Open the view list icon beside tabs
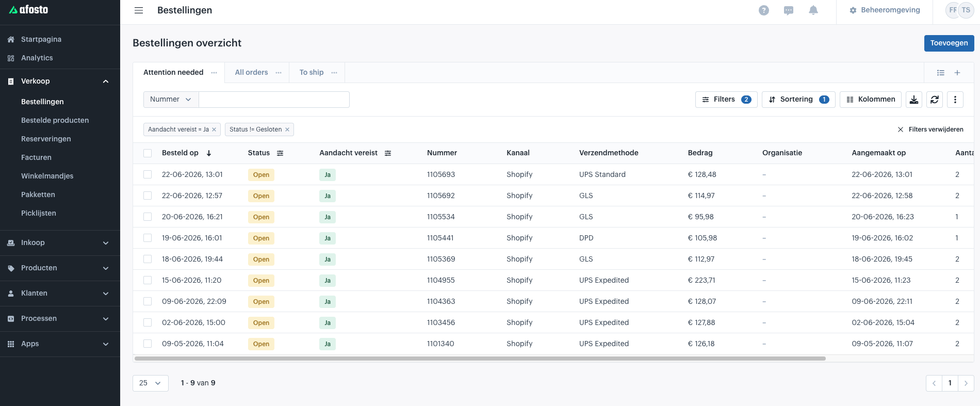Viewport: 980px width, 406px height. (x=941, y=73)
